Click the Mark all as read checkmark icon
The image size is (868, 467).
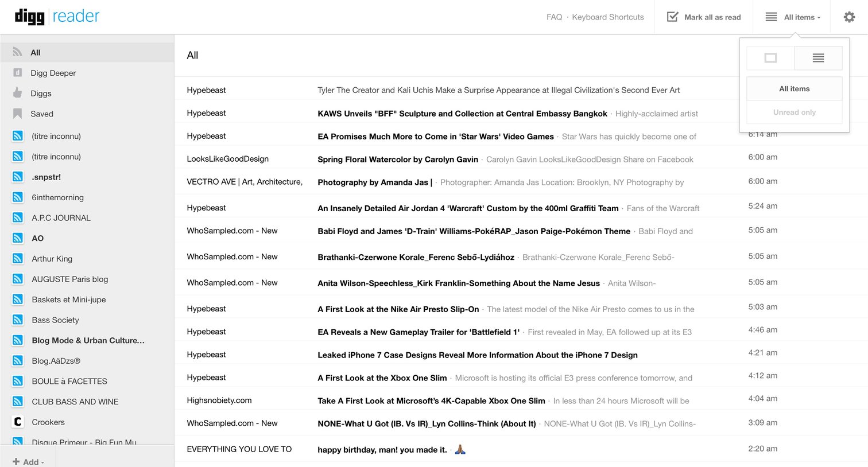672,17
